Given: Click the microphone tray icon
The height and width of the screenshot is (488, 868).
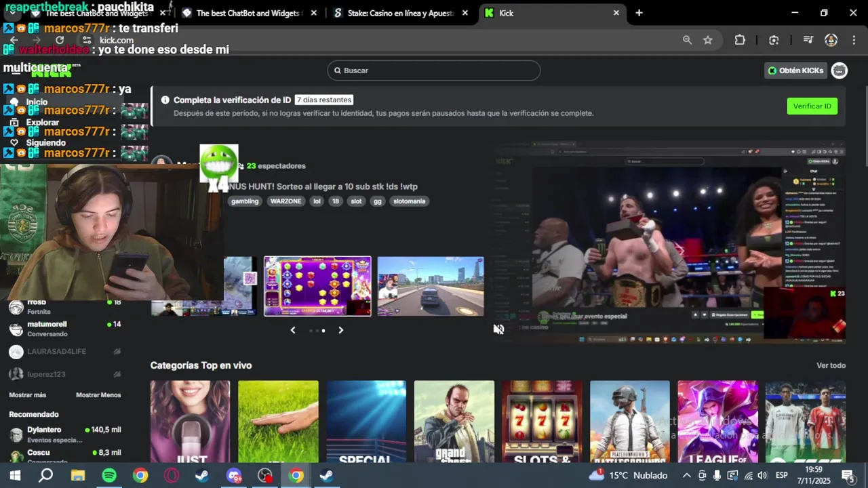Looking at the screenshot, I should [x=717, y=476].
